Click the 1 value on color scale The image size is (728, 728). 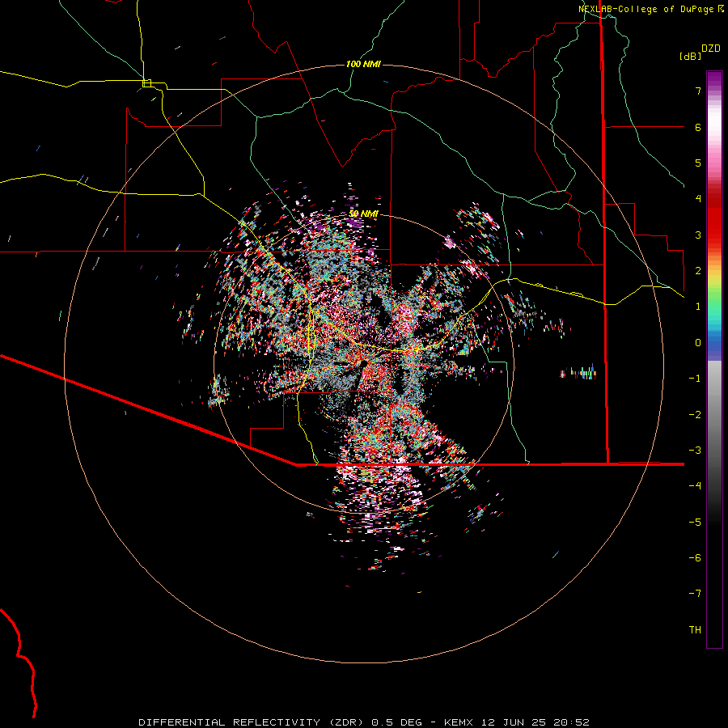point(698,307)
